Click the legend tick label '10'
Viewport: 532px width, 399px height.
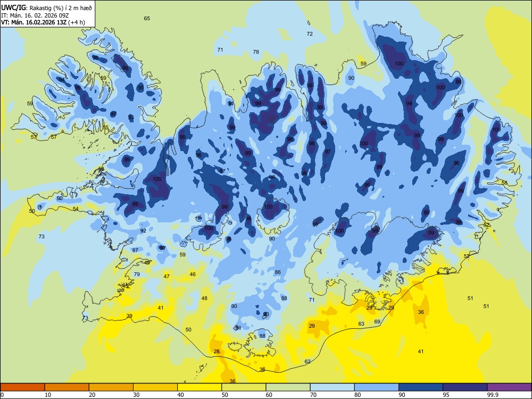pos(48,395)
